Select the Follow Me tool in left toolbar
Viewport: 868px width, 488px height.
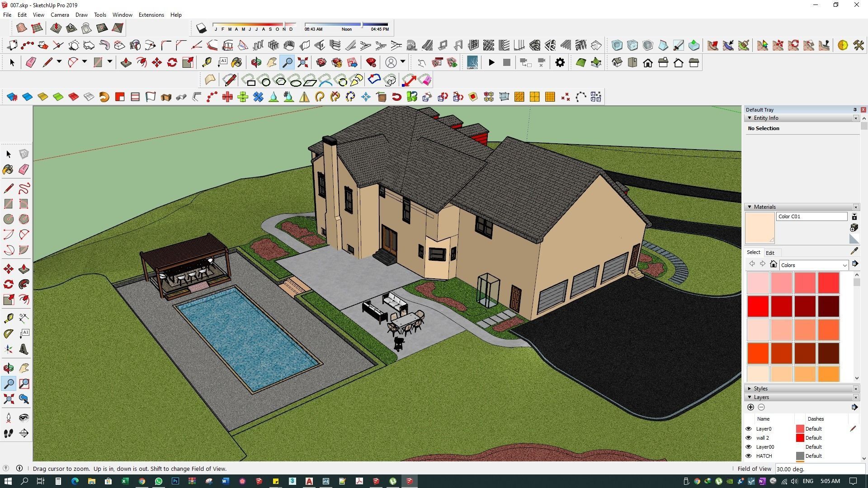click(24, 284)
